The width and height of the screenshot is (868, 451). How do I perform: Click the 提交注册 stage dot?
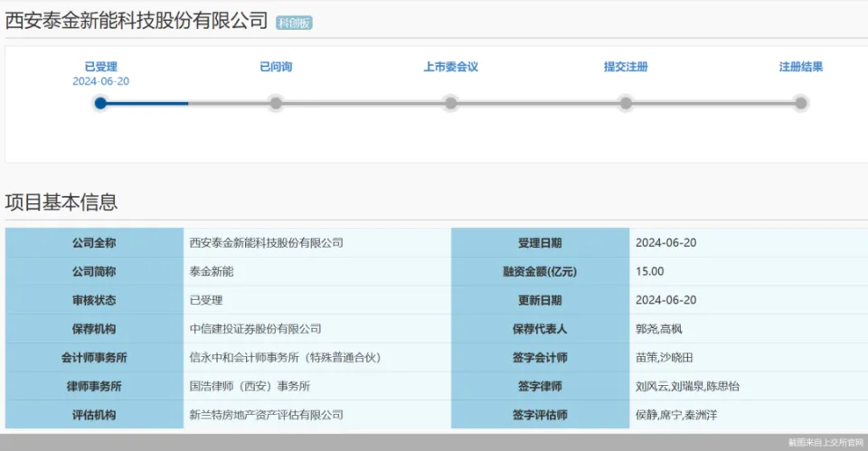pos(626,103)
